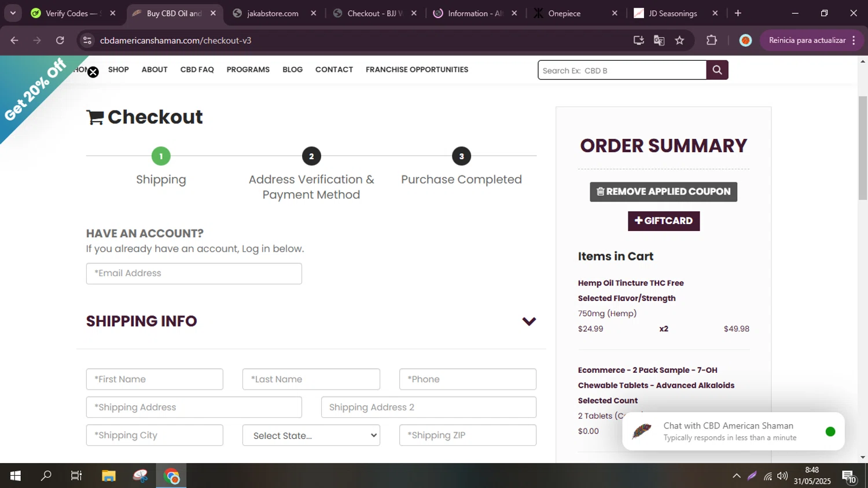Open FRANCHISE OPPORTUNITIES page
868x488 pixels.
point(417,69)
